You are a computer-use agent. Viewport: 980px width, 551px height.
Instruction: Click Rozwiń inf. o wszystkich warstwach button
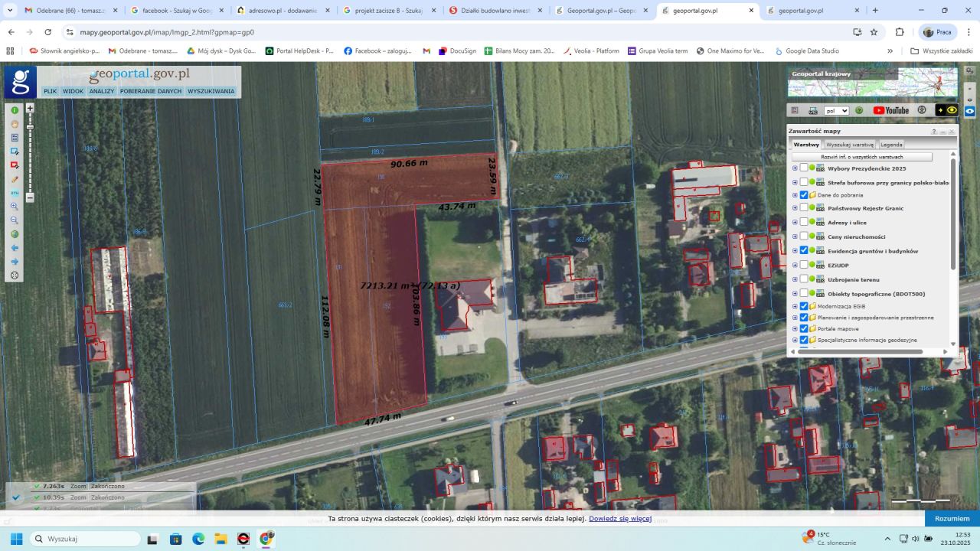pyautogui.click(x=862, y=157)
